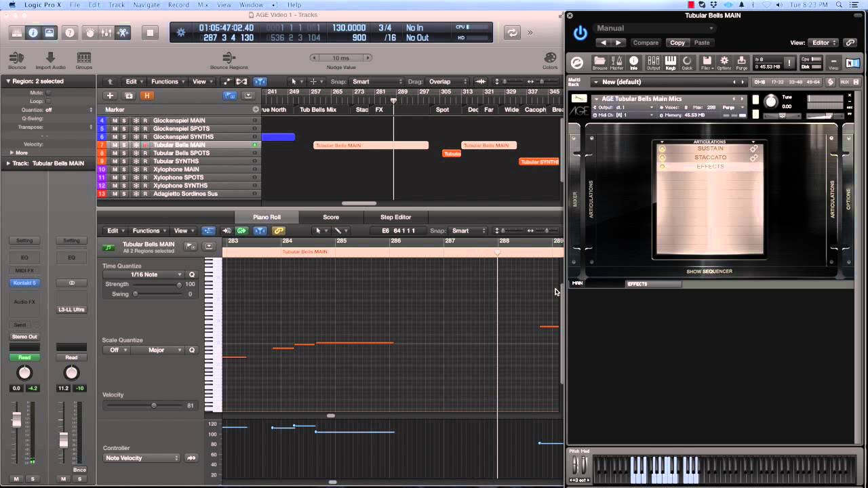The height and width of the screenshot is (488, 868).
Task: Enable the SUSTAIN articulation button
Action: click(663, 148)
